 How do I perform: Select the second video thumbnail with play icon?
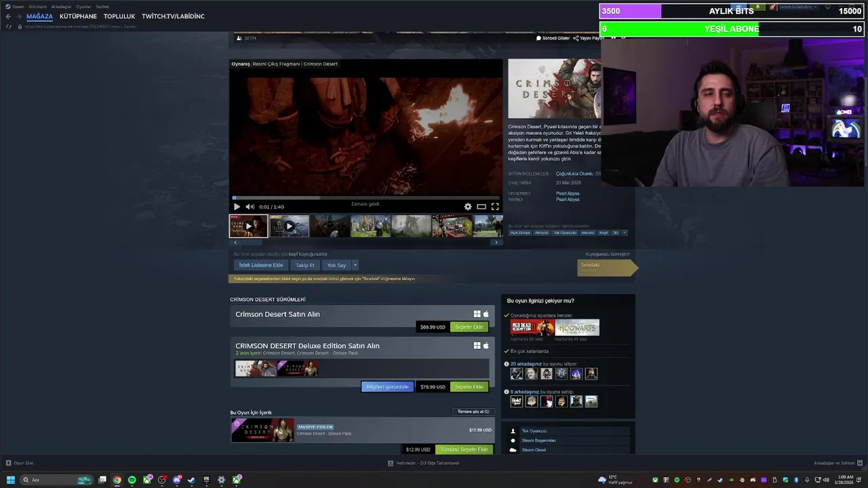click(x=290, y=226)
